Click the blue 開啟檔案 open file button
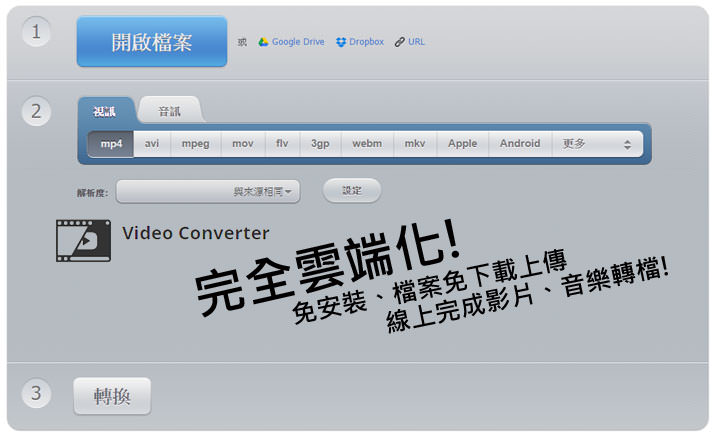Screen dimensions: 720x437 [152, 42]
